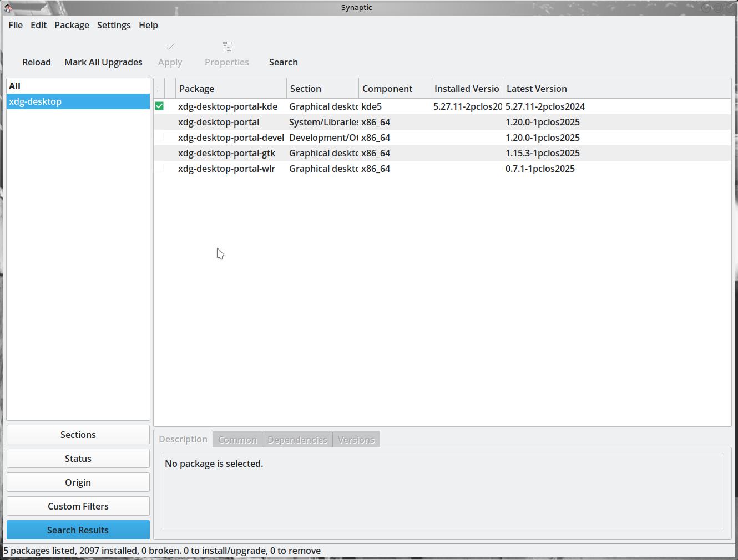Image resolution: width=738 pixels, height=560 pixels.
Task: Click the Properties label in toolbar
Action: (227, 62)
